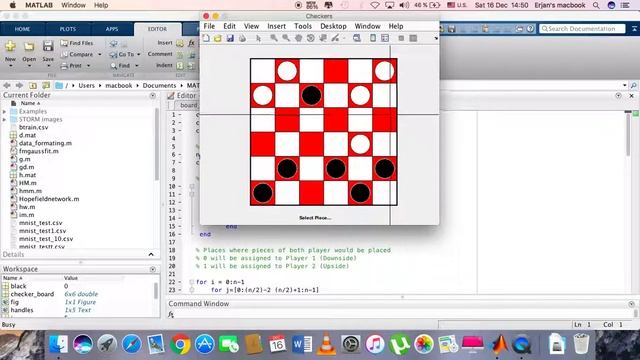640x360 pixels.
Task: Select Zoom Out tool in Checkers toolbar
Action: (x=286, y=38)
